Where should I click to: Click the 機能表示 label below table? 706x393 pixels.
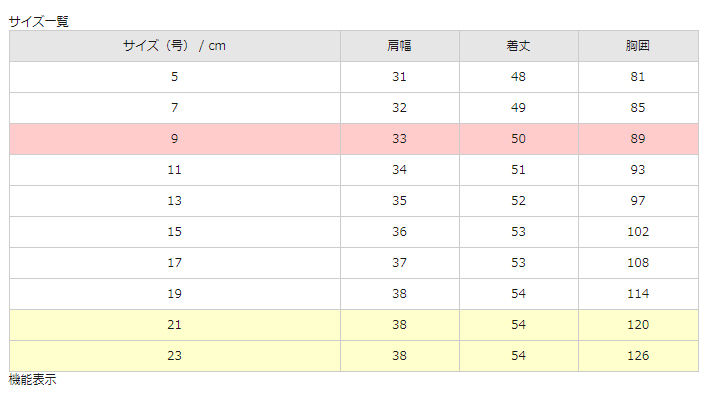click(32, 379)
